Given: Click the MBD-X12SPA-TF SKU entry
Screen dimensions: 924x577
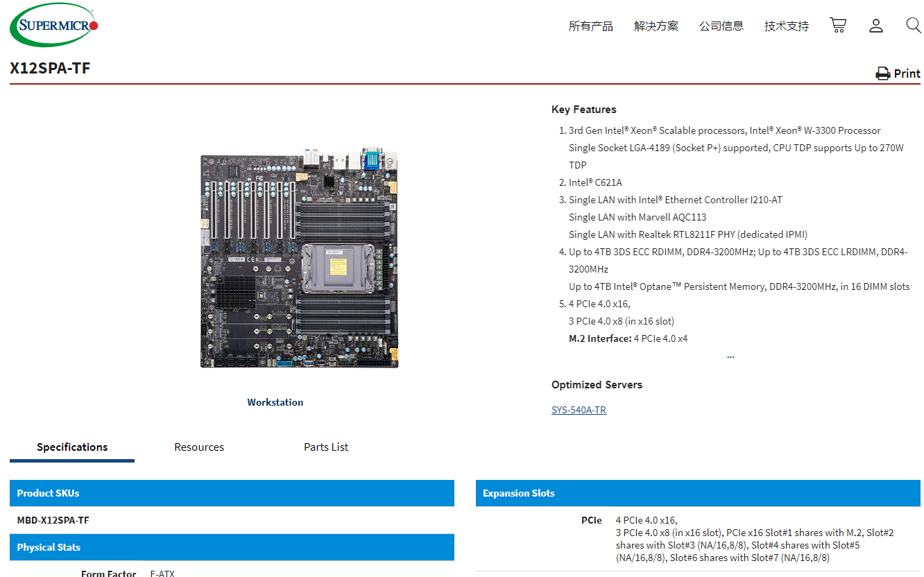Looking at the screenshot, I should 53,520.
